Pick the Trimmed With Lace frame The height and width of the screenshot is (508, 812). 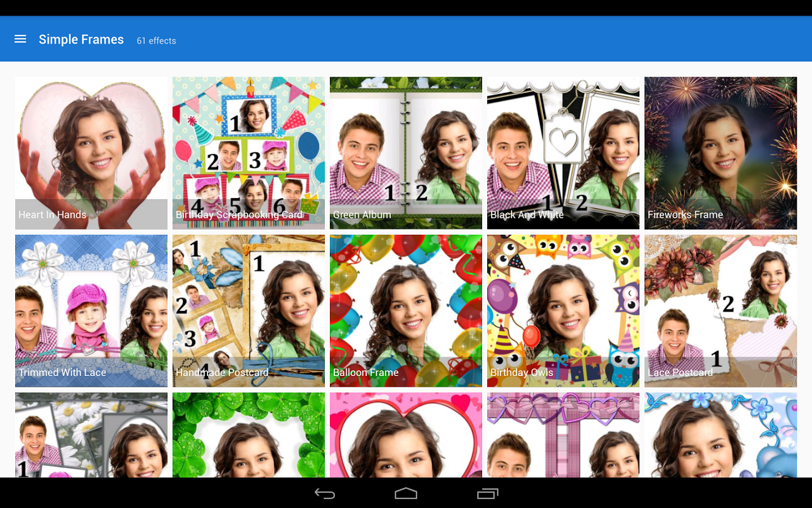point(91,310)
